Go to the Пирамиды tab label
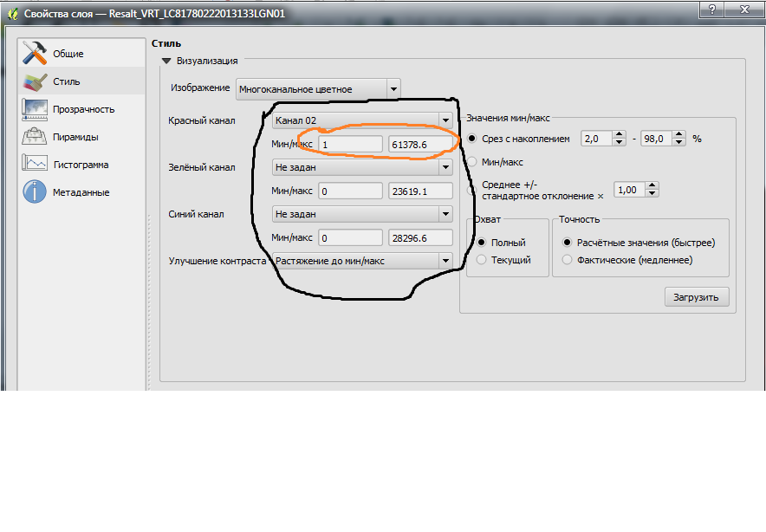Screen dimensions: 766x532 click(75, 137)
